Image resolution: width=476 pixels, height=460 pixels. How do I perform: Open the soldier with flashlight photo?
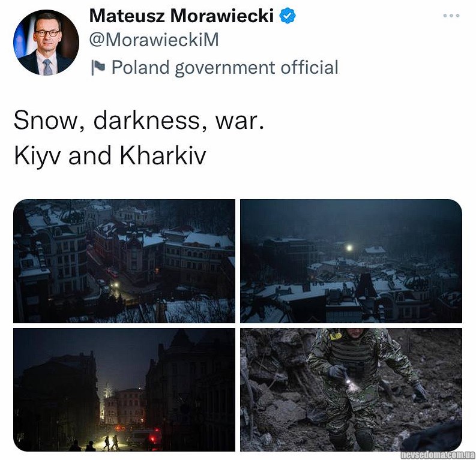pyautogui.click(x=351, y=390)
